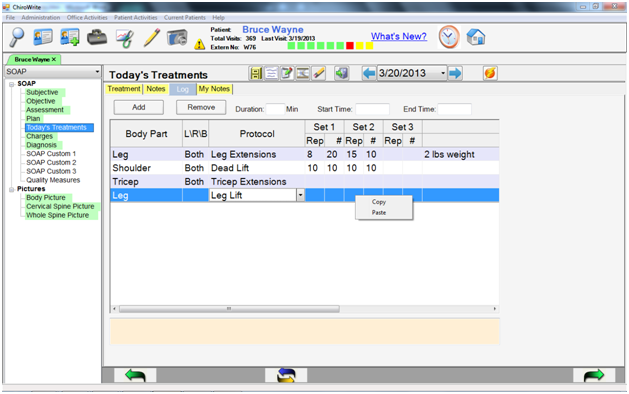Click the blue-yellow swap arrows at bottom center
The image size is (629, 394).
coord(286,376)
